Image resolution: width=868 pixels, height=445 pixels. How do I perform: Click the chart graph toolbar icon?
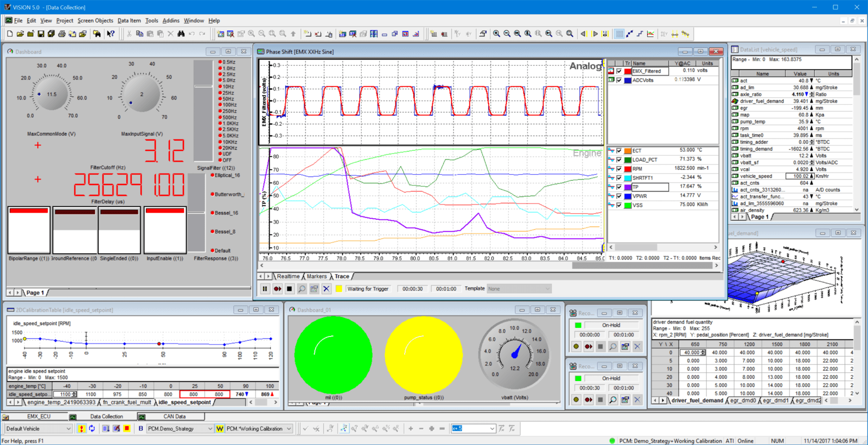coord(650,34)
